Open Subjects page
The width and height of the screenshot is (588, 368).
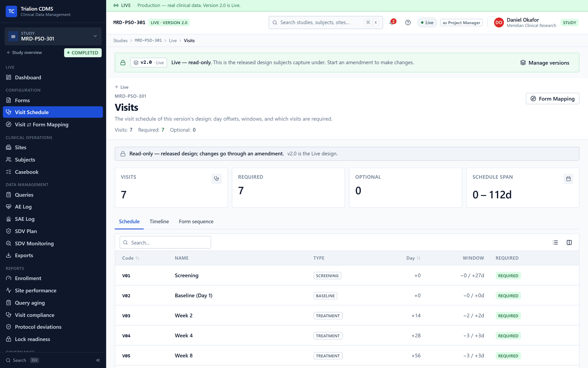[53, 160]
